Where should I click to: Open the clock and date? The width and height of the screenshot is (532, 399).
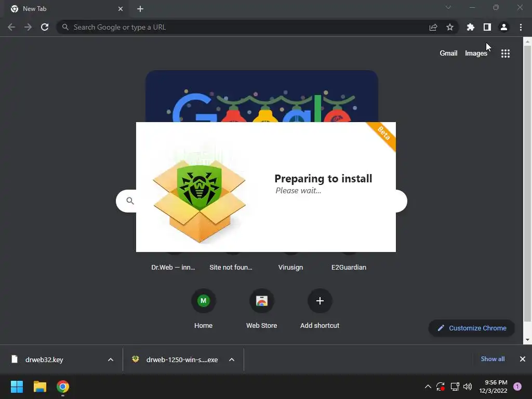(494, 387)
